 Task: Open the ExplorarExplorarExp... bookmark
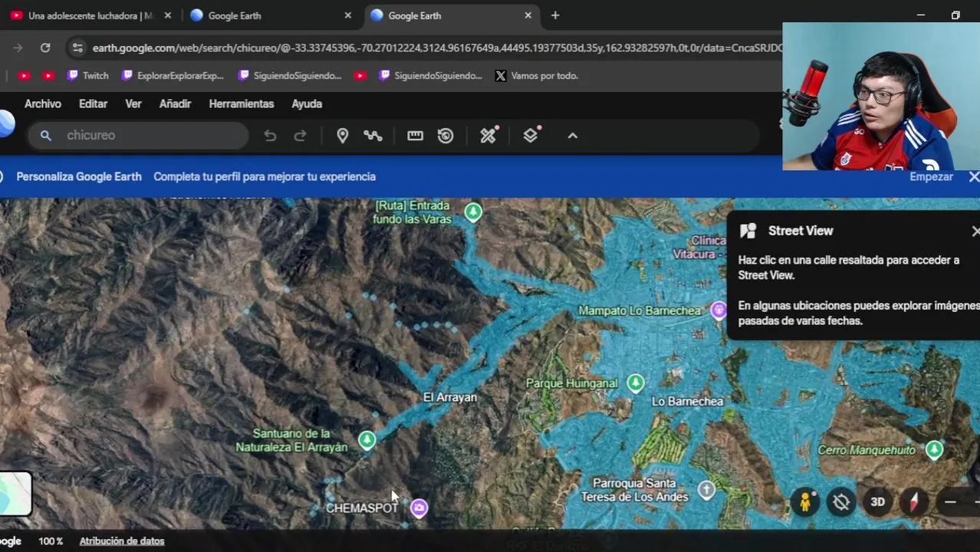click(x=173, y=76)
